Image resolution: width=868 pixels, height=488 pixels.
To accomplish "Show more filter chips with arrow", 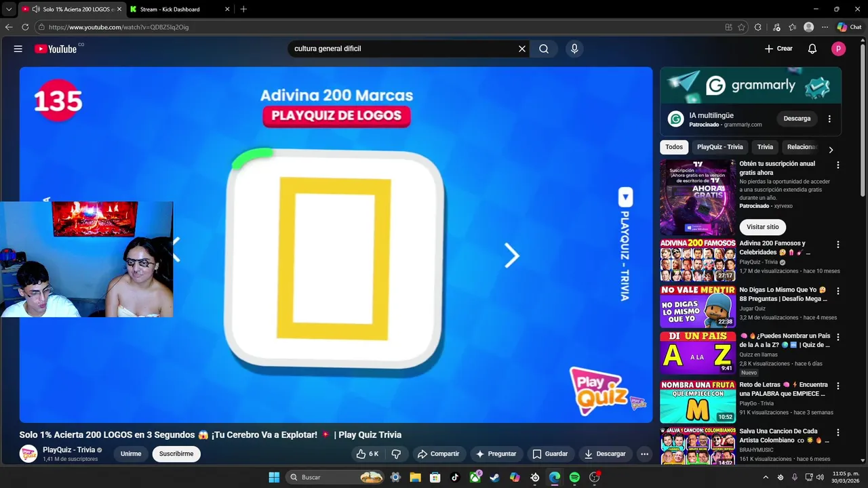I will (x=831, y=150).
